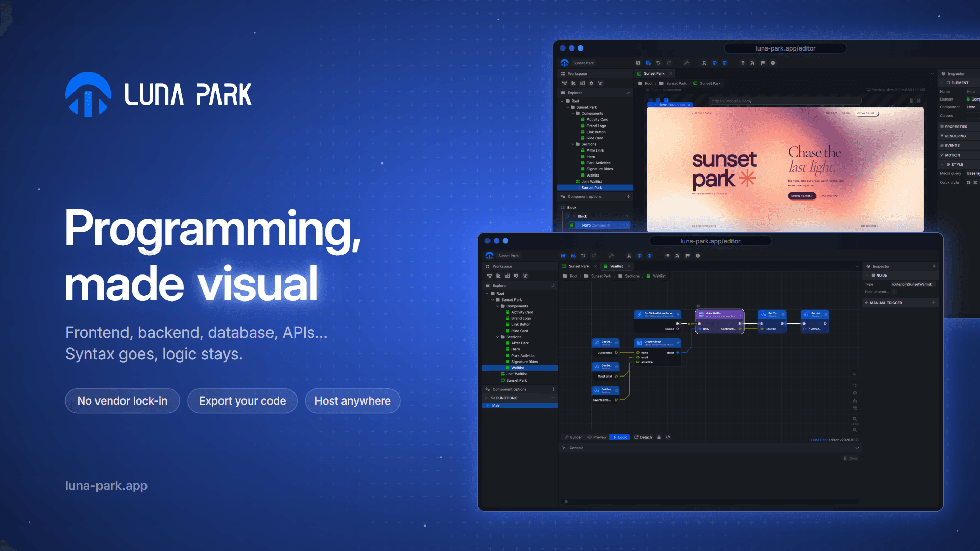This screenshot has height=551, width=980.
Task: Collapse the Console panel chevron
Action: (857, 448)
